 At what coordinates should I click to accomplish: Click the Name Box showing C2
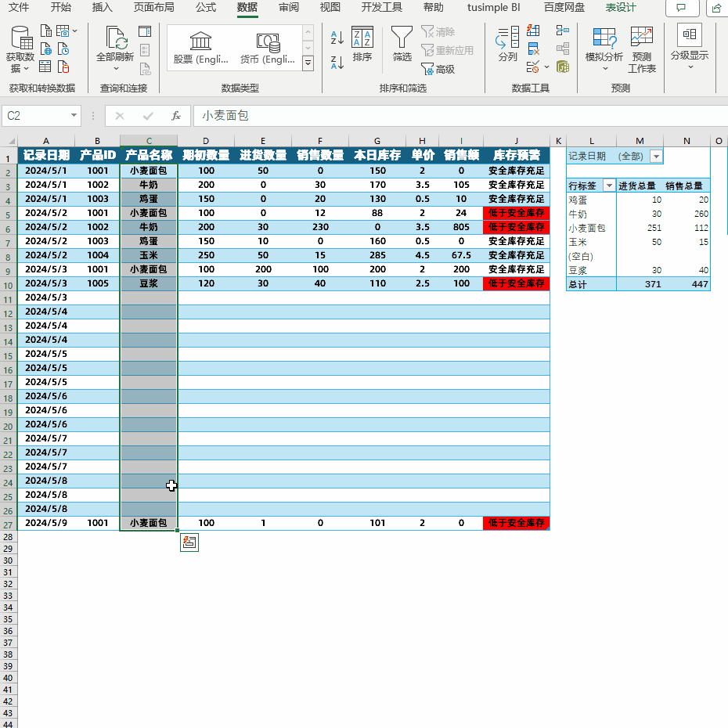coord(41,115)
